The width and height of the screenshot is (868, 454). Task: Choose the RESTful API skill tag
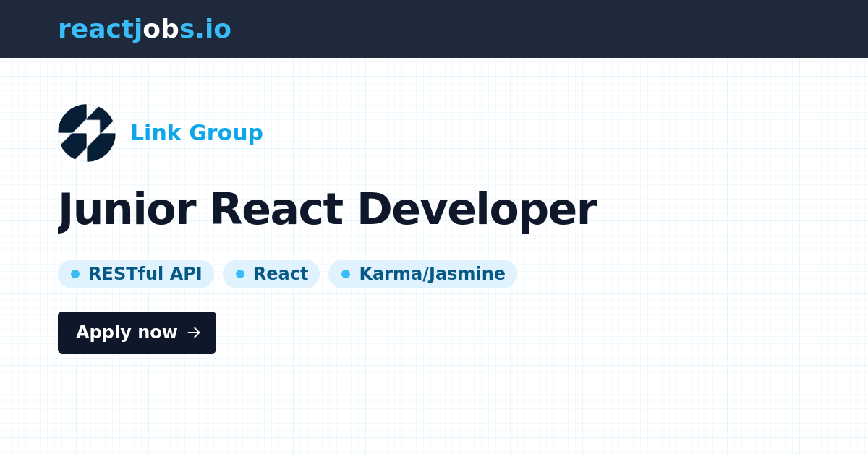[x=136, y=274]
